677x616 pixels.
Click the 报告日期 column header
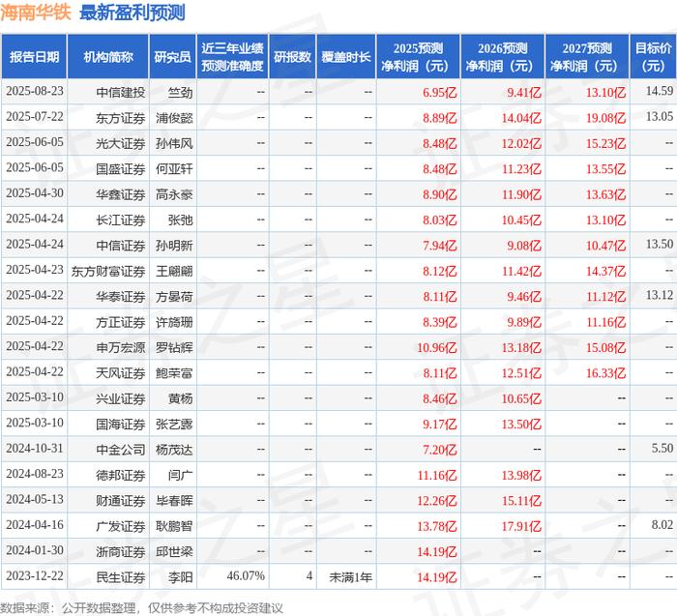[x=34, y=57]
